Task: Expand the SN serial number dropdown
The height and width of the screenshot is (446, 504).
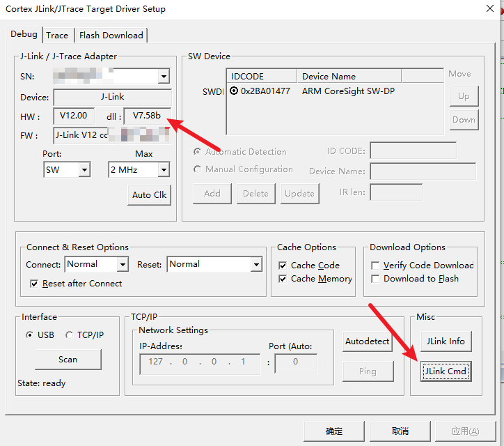Action: [164, 76]
